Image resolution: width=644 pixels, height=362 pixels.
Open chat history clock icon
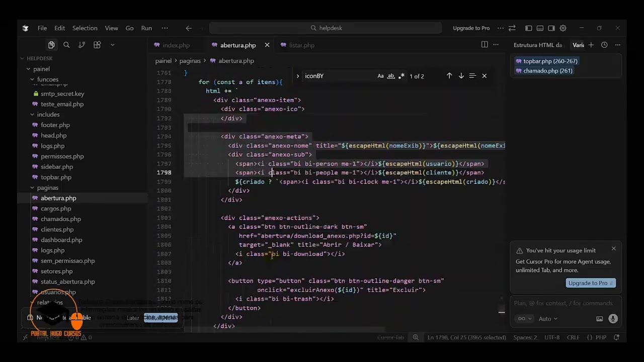604,45
